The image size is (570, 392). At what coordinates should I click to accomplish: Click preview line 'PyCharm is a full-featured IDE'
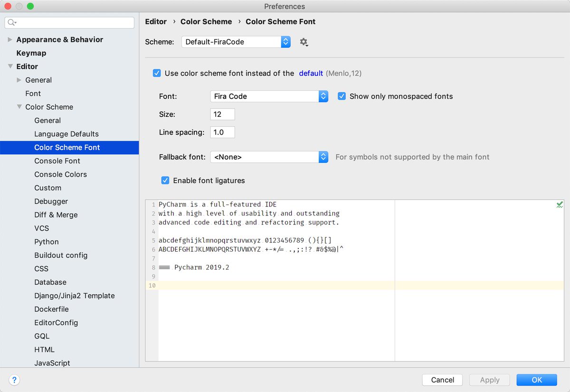218,205
